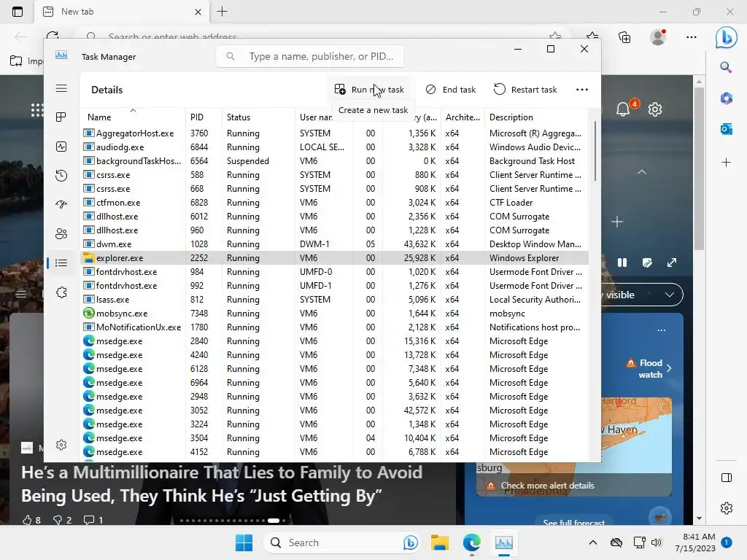Click PID 6012 dllhost.exe row
Screen dimensions: 747x560
[334, 216]
